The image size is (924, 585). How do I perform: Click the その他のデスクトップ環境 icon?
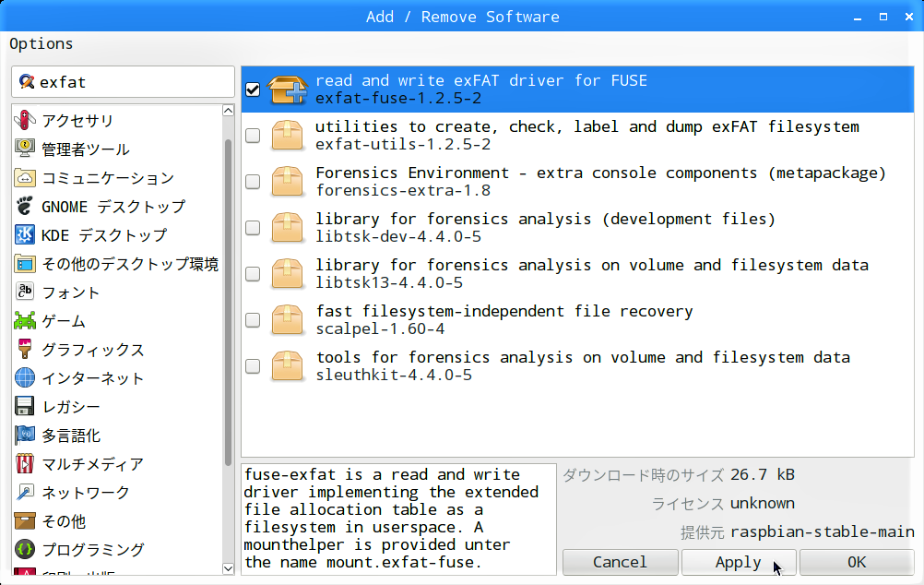tap(25, 264)
